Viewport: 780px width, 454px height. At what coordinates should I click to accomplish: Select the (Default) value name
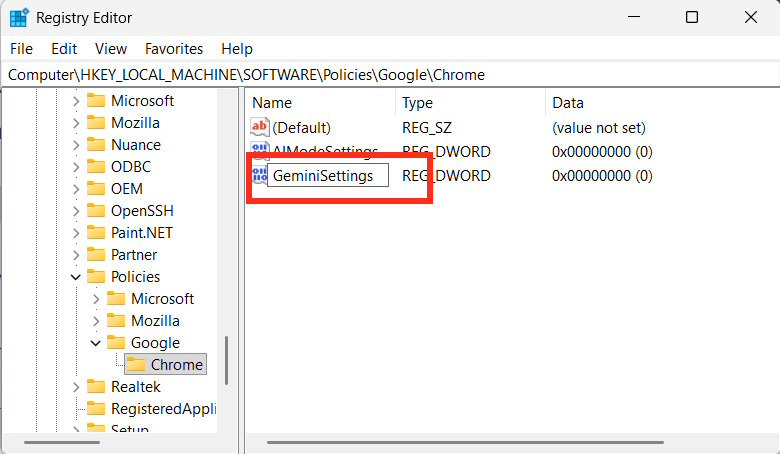[x=301, y=128]
